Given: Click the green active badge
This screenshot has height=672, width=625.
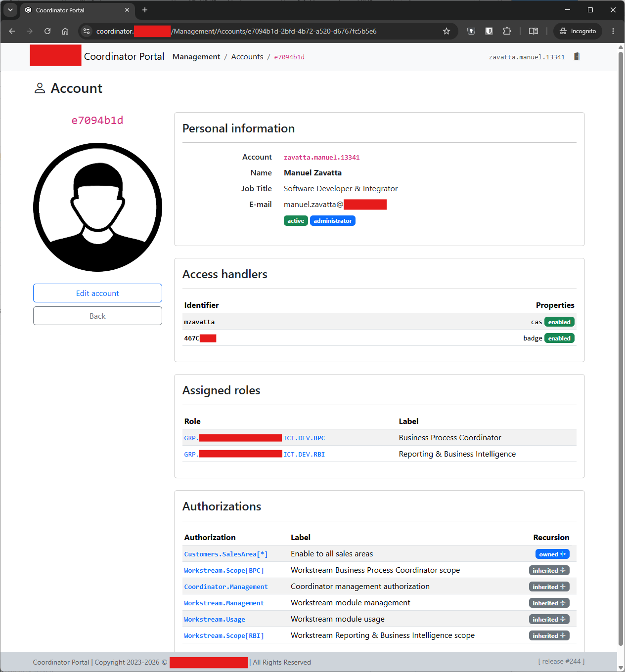Looking at the screenshot, I should click(x=296, y=221).
